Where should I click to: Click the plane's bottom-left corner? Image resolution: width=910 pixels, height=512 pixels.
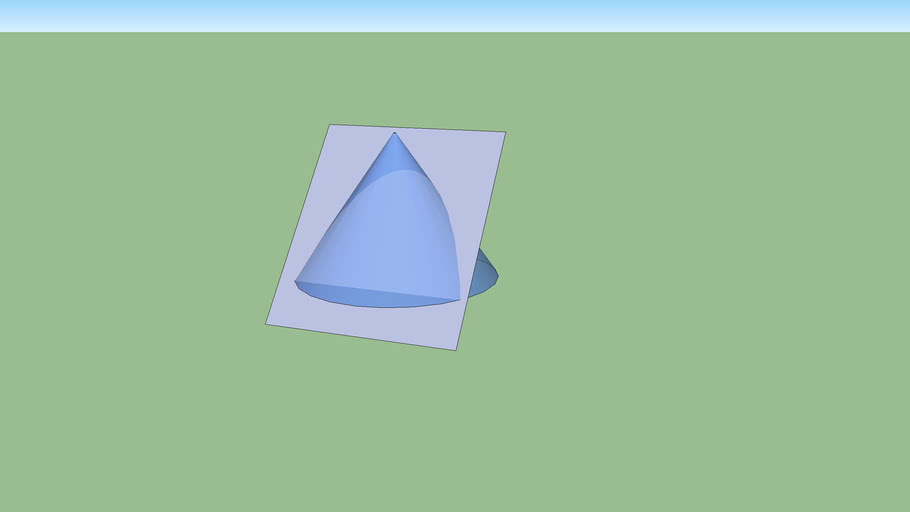pos(266,324)
